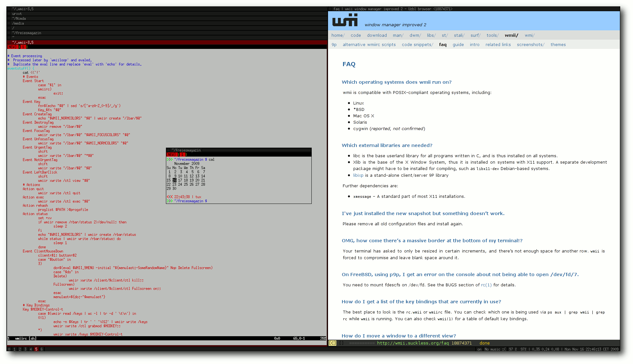The width and height of the screenshot is (633, 364).
Task: Click the square box in the floating ~/freiesmagazin window titlebar
Action: click(168, 150)
